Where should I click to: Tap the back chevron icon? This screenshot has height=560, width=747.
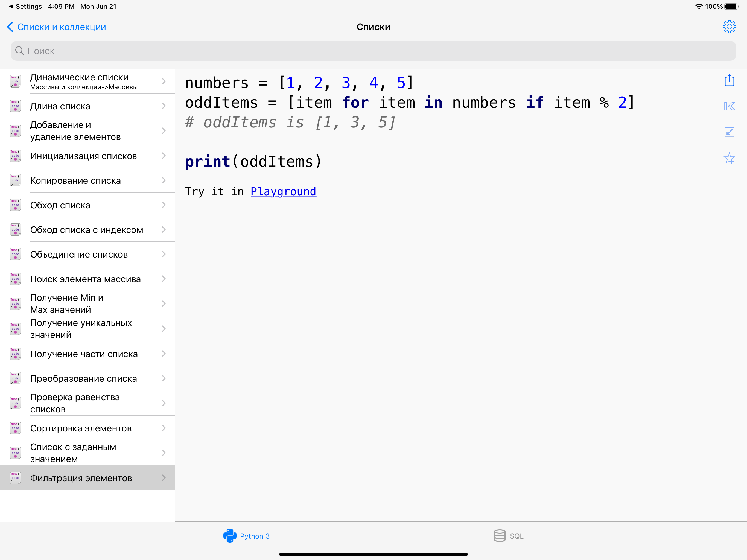click(10, 27)
